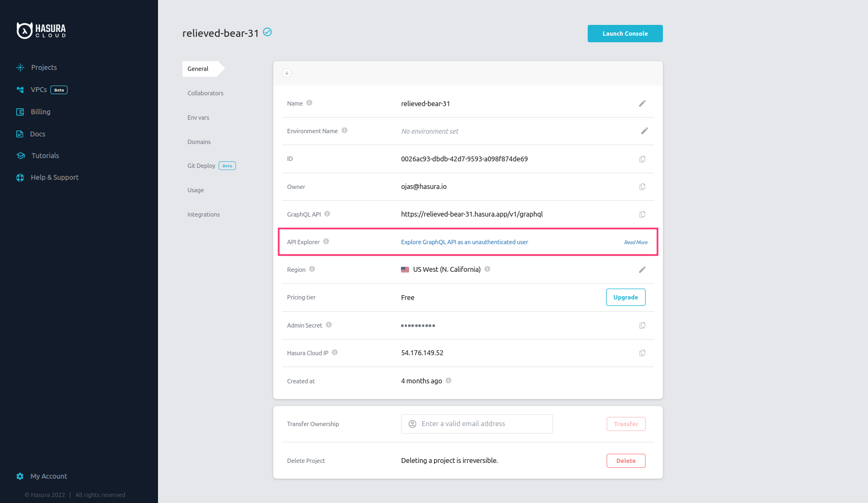Open Docs from the sidebar

37,134
